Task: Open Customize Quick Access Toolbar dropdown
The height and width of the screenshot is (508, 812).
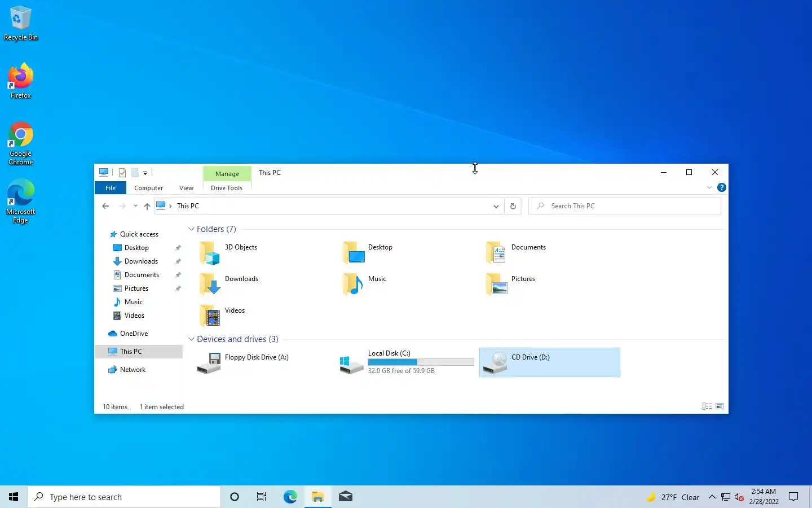Action: point(145,173)
